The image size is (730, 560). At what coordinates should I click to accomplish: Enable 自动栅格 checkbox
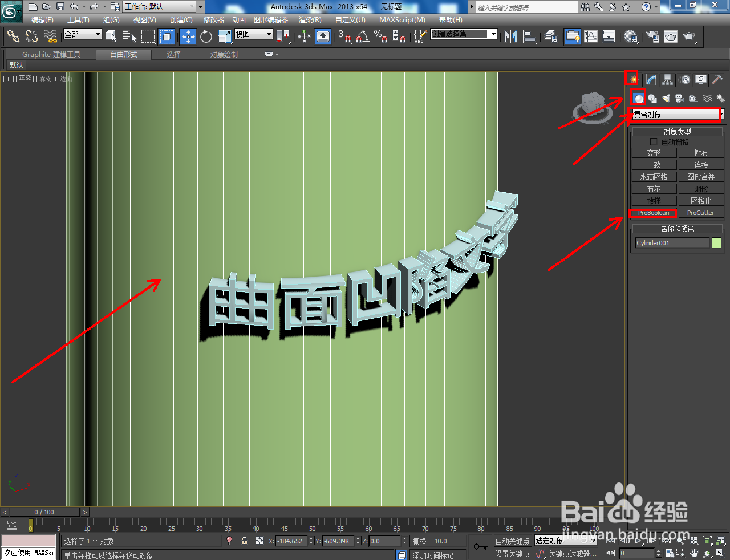click(654, 141)
